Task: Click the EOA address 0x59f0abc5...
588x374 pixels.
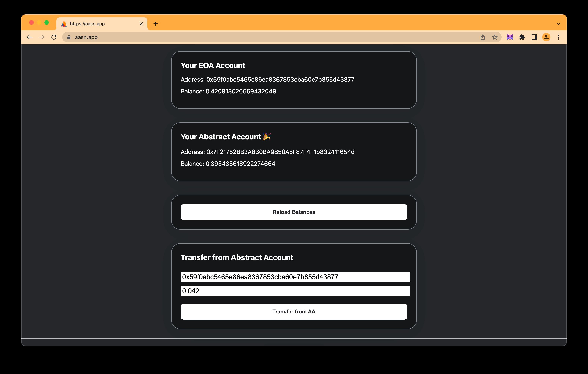Action: click(280, 79)
